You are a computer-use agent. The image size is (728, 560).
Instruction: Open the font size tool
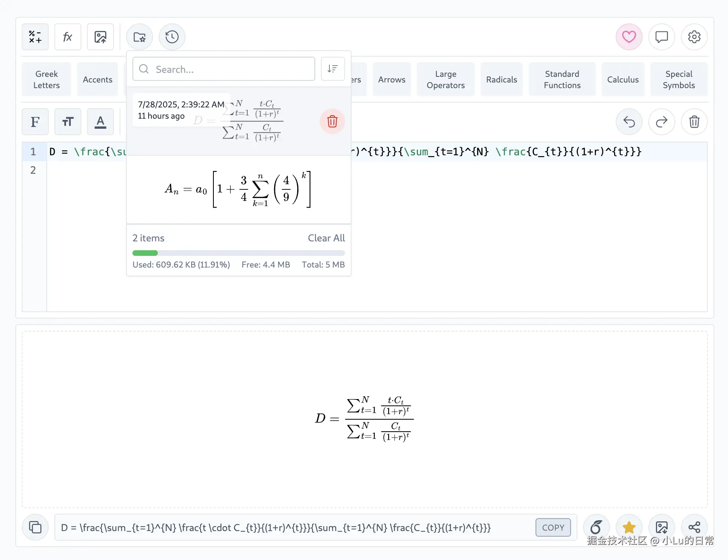pos(68,121)
